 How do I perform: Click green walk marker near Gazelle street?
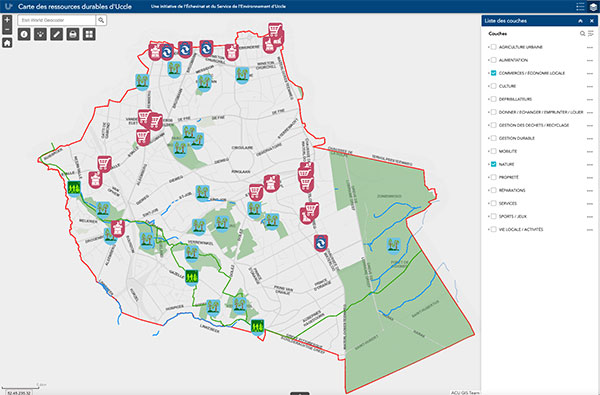point(192,277)
